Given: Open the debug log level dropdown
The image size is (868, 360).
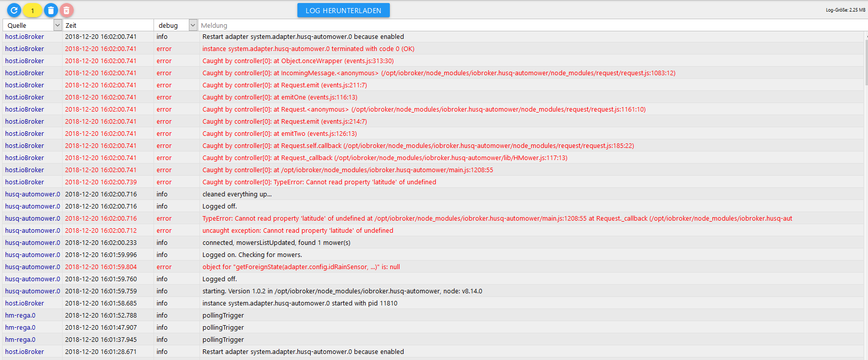Looking at the screenshot, I should coord(193,25).
